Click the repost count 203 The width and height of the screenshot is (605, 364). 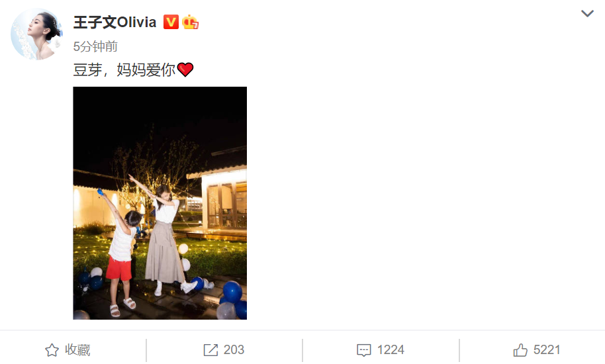coord(234,349)
